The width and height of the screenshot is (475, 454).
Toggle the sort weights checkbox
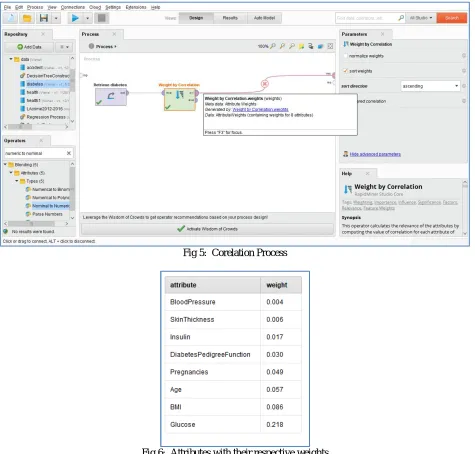tap(346, 71)
